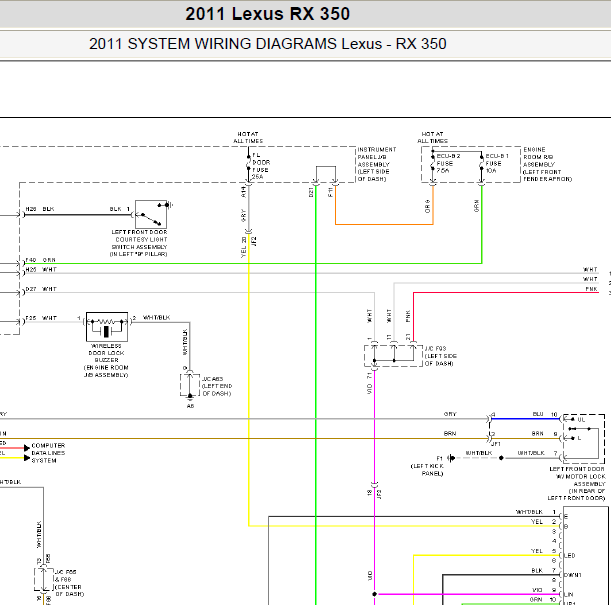Screen dimensions: 611x605
Task: Select the J/C F93 junction connector box
Action: click(x=393, y=355)
